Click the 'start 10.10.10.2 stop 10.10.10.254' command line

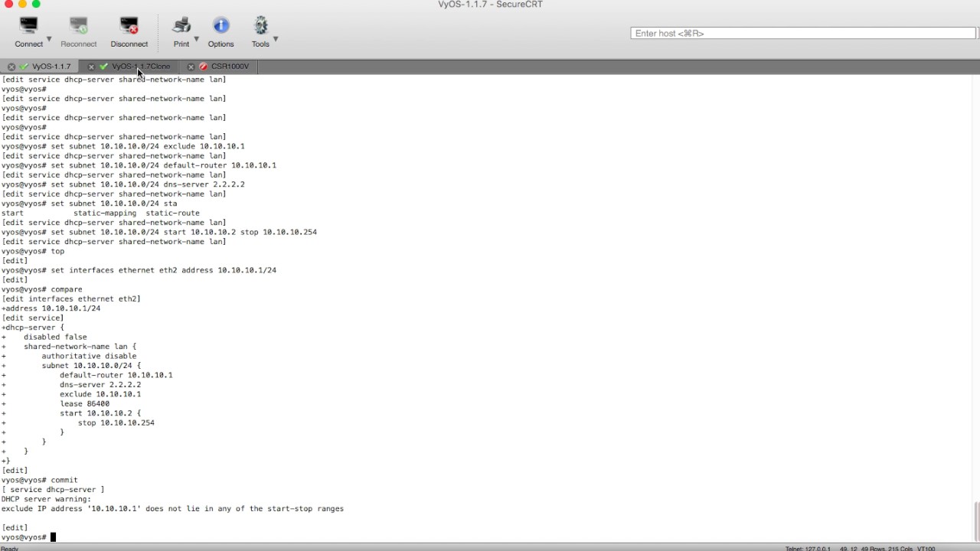[159, 232]
